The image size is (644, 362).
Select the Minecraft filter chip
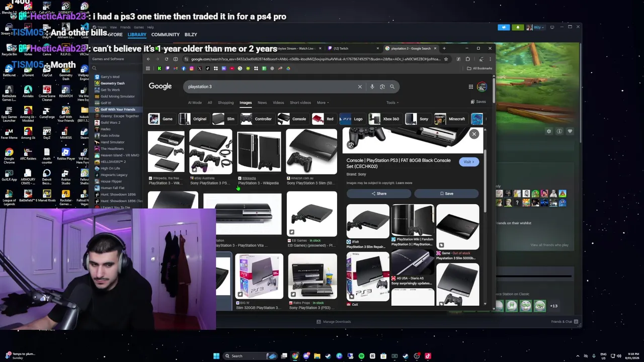450,119
